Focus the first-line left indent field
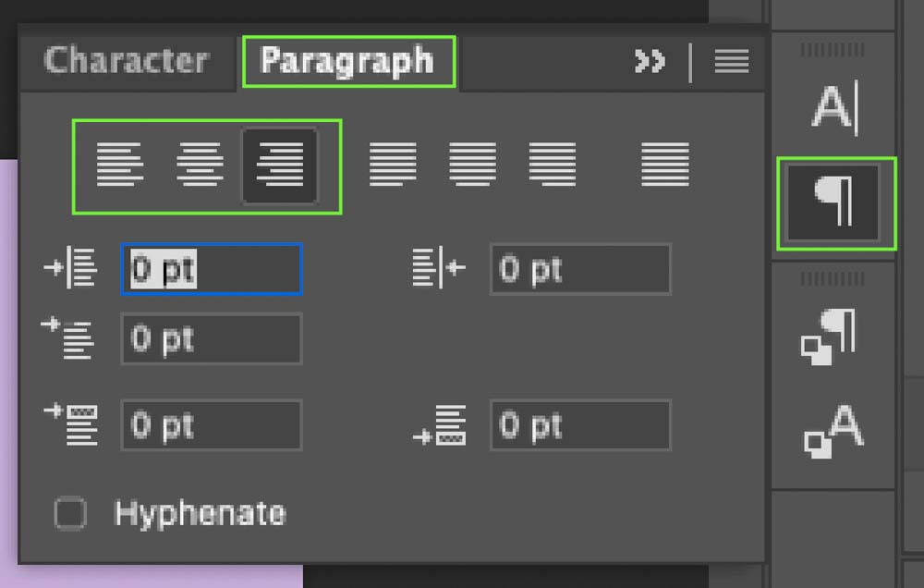Viewport: 924px width, 588px height. [x=211, y=338]
